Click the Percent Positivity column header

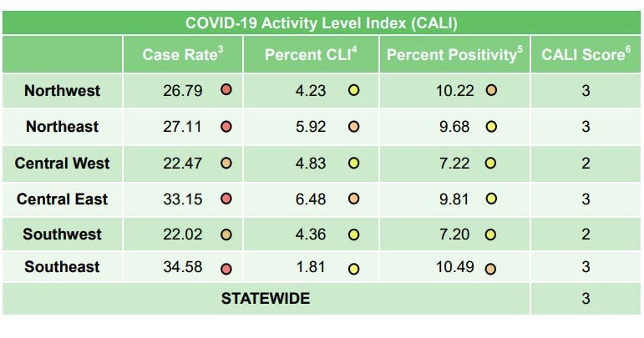[x=452, y=55]
